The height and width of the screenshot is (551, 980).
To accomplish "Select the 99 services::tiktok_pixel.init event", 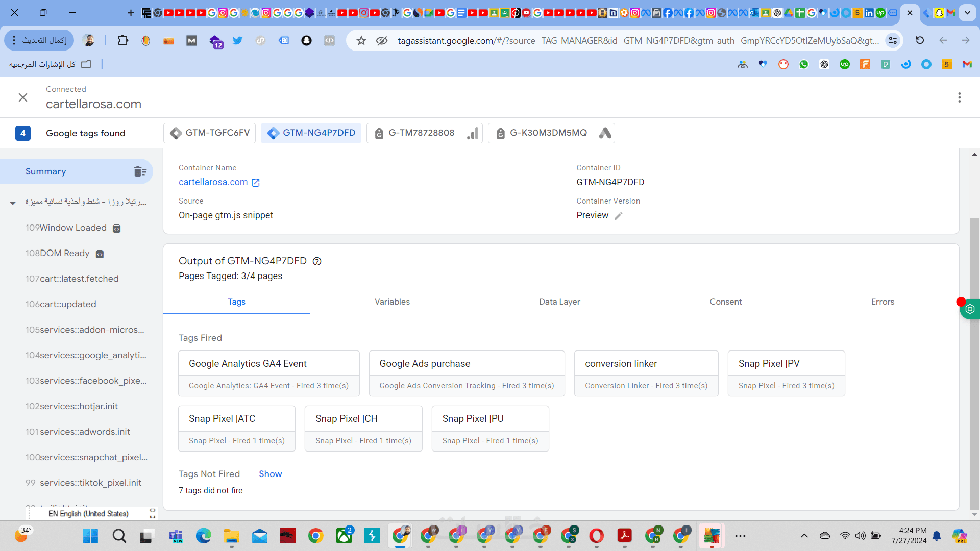I will pos(83,483).
